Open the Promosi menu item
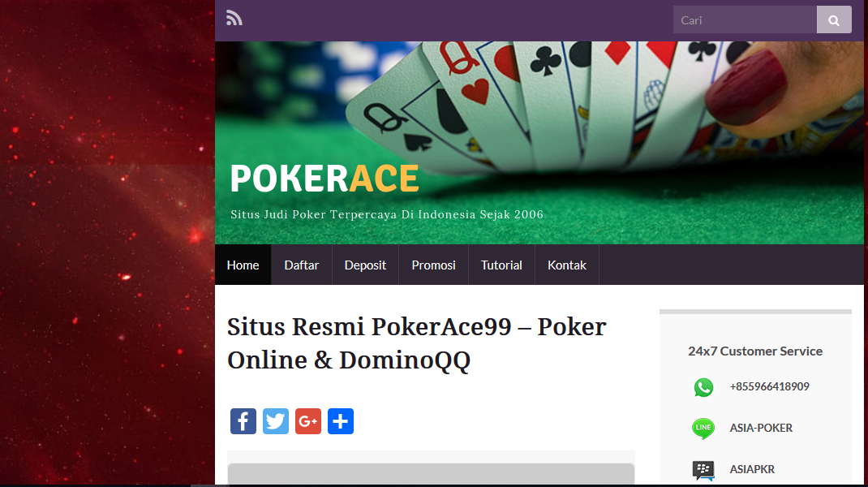Viewport: 868px width, 487px height. coord(433,265)
